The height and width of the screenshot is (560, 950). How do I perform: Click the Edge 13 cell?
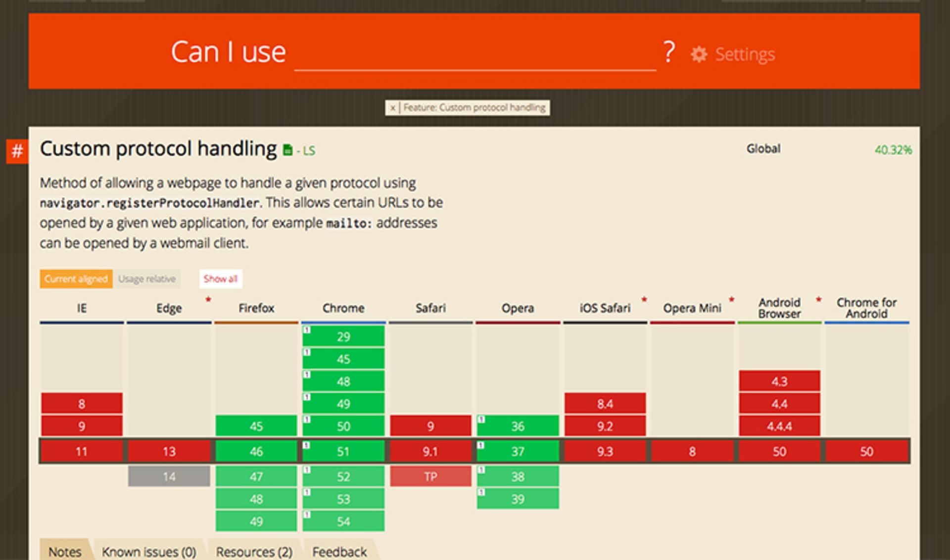(x=169, y=451)
